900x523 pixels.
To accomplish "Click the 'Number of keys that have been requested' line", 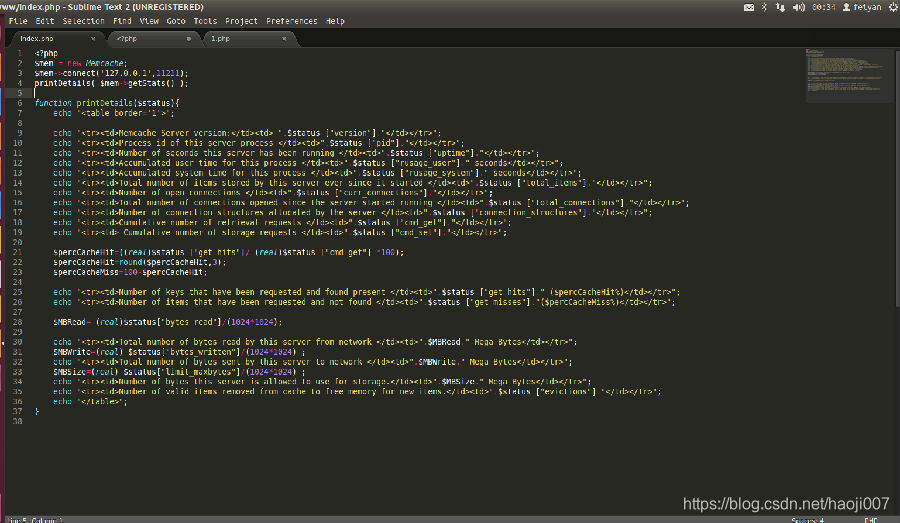I will pyautogui.click(x=367, y=292).
